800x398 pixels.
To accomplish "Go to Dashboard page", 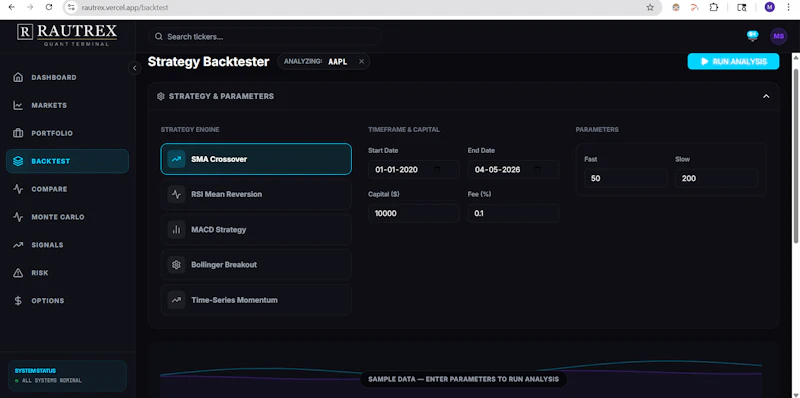I will pos(67,78).
